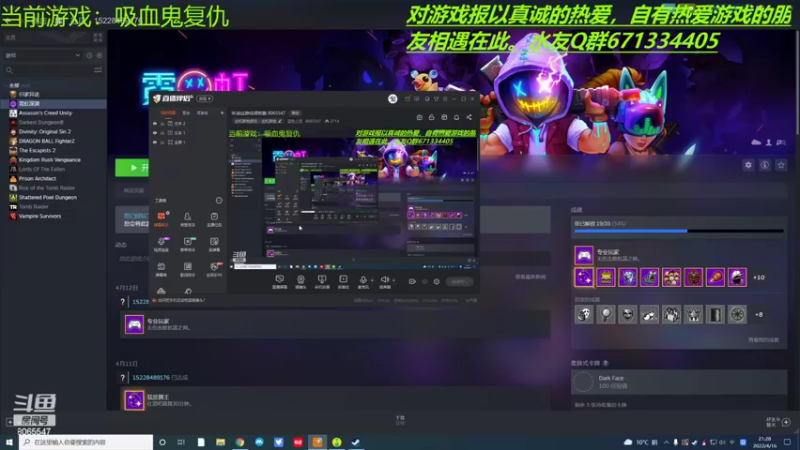Screen dimensions: 800x450
Task: Switch Steam library to grid view icon
Action: [98, 38]
